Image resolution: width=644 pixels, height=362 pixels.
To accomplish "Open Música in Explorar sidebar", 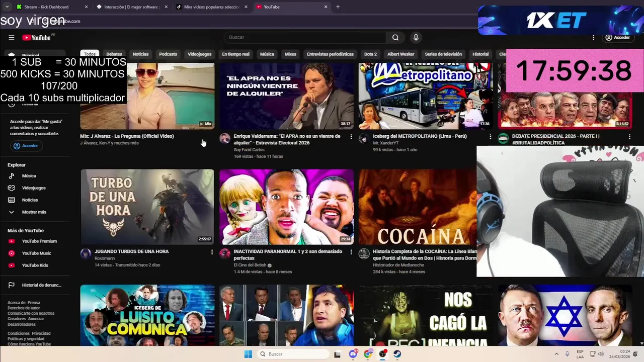I will tap(30, 176).
